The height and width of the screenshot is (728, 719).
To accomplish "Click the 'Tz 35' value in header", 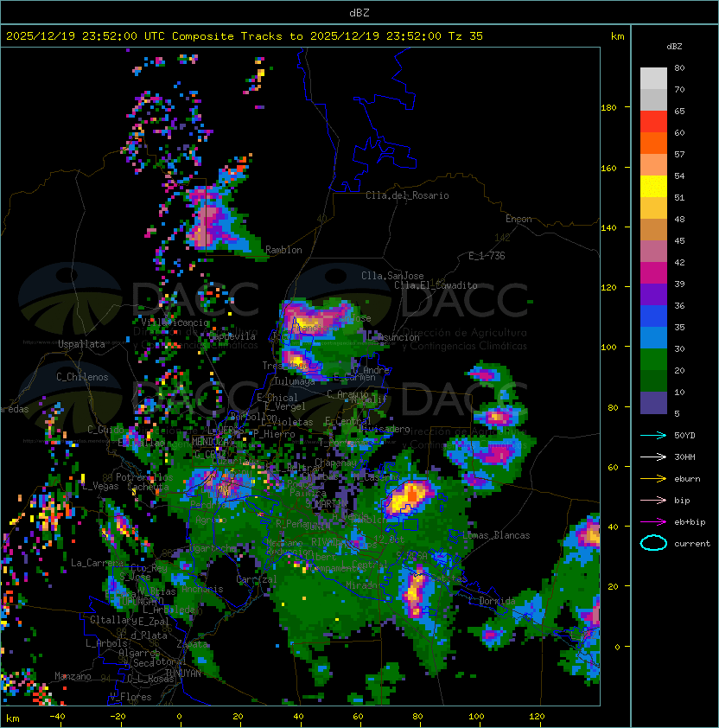I will (x=466, y=36).
